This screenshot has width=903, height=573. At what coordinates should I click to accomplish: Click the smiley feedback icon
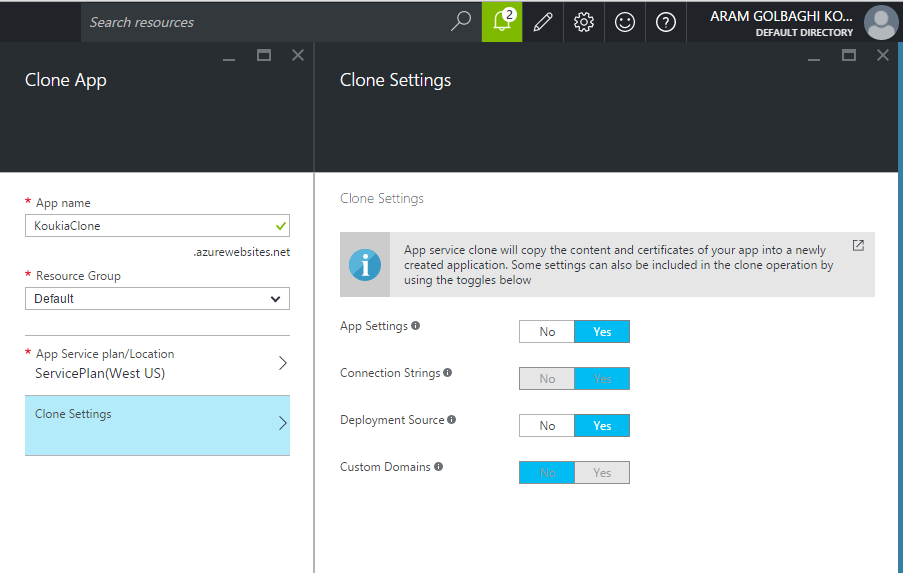(x=625, y=22)
